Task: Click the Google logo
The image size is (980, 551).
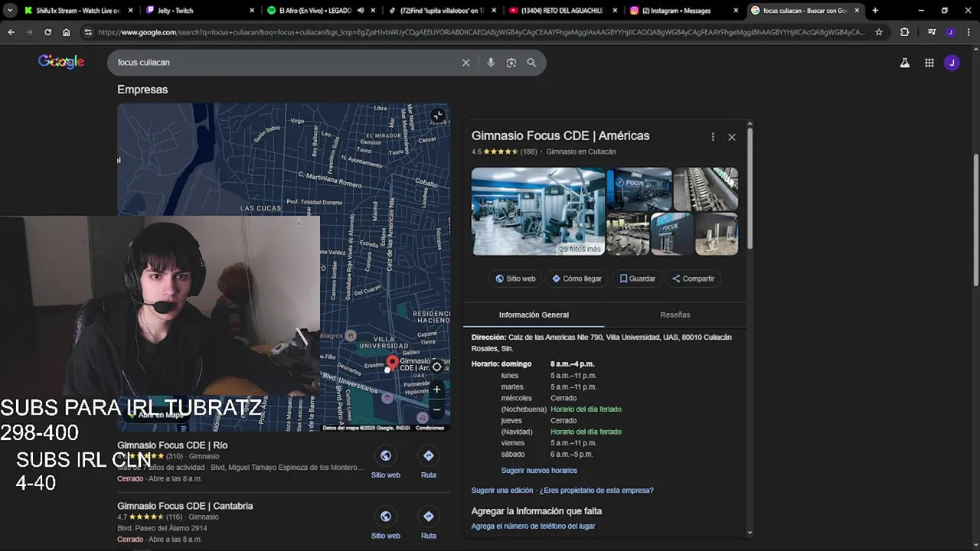Action: coord(61,62)
